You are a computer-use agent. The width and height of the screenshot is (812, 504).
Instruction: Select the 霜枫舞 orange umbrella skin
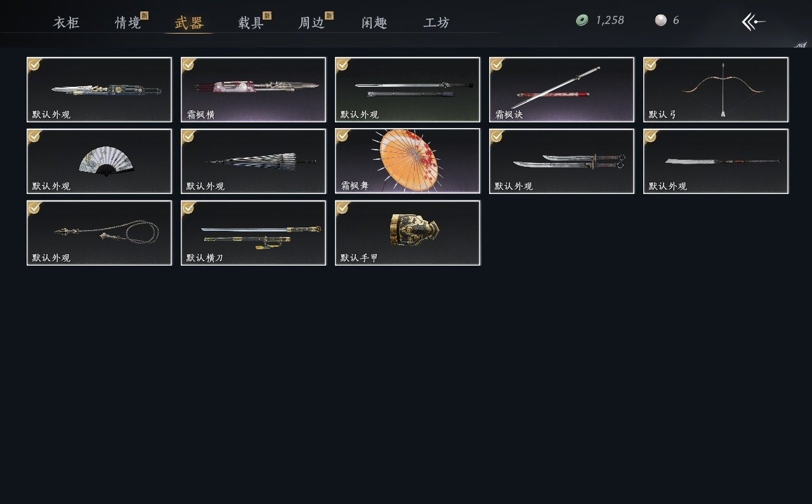[407, 161]
